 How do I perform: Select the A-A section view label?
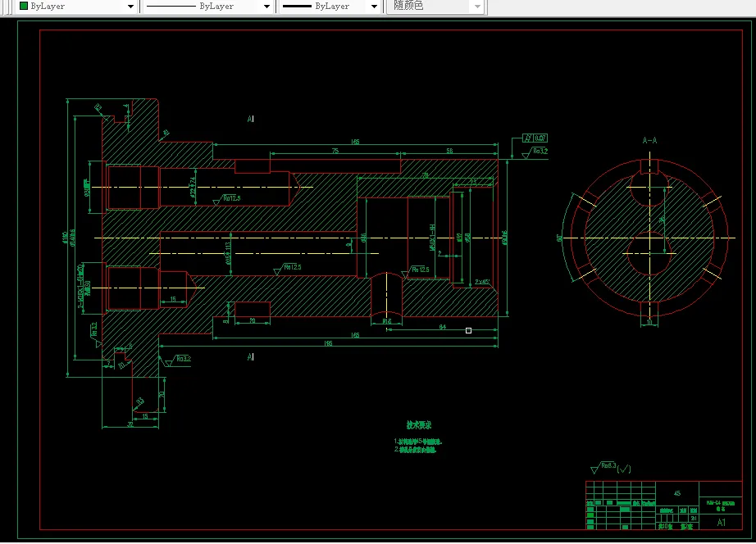point(649,141)
